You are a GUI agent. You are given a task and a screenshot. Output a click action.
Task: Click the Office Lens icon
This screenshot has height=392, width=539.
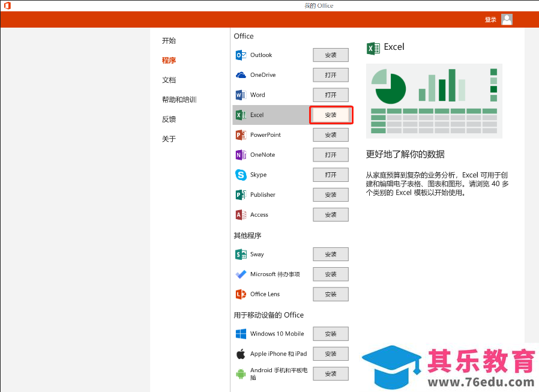[x=241, y=294]
